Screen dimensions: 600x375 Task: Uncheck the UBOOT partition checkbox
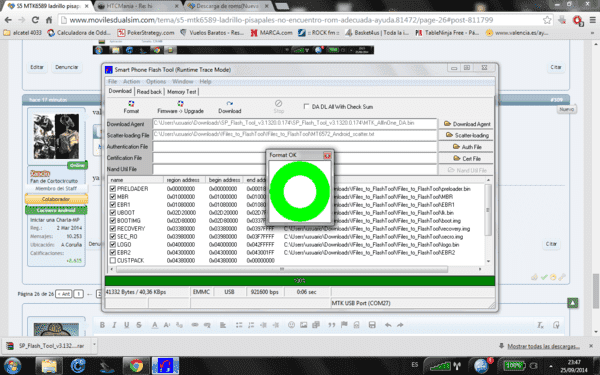tap(112, 212)
